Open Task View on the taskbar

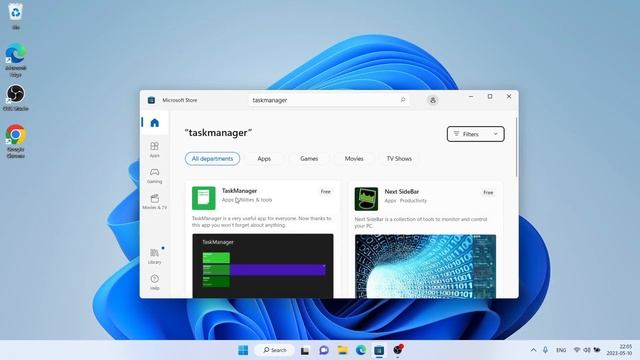tap(305, 350)
